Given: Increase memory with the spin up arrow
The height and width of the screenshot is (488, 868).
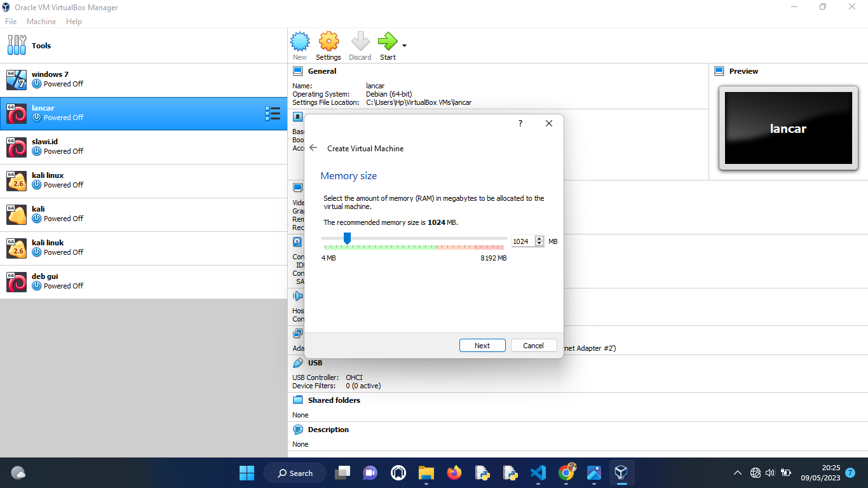Looking at the screenshot, I should tap(539, 239).
